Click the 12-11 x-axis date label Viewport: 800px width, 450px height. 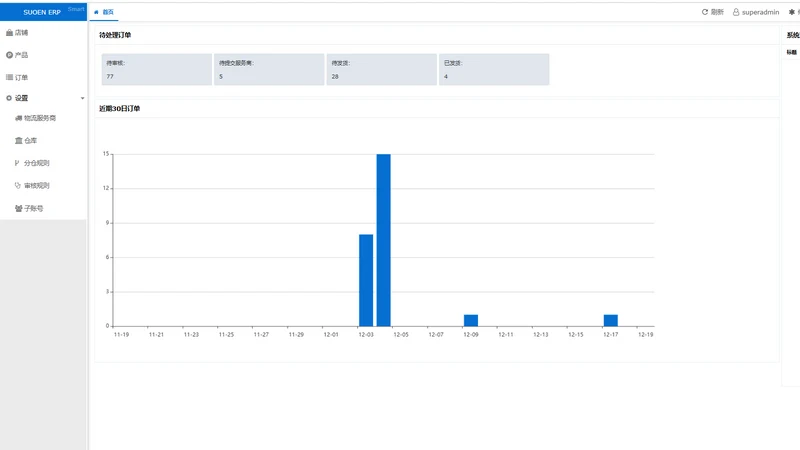point(506,335)
